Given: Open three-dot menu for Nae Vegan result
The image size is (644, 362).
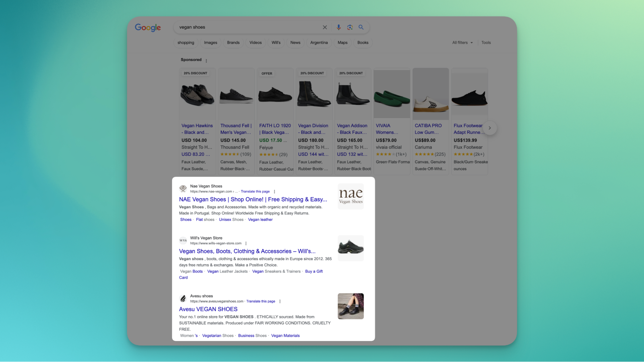Looking at the screenshot, I should (x=274, y=191).
